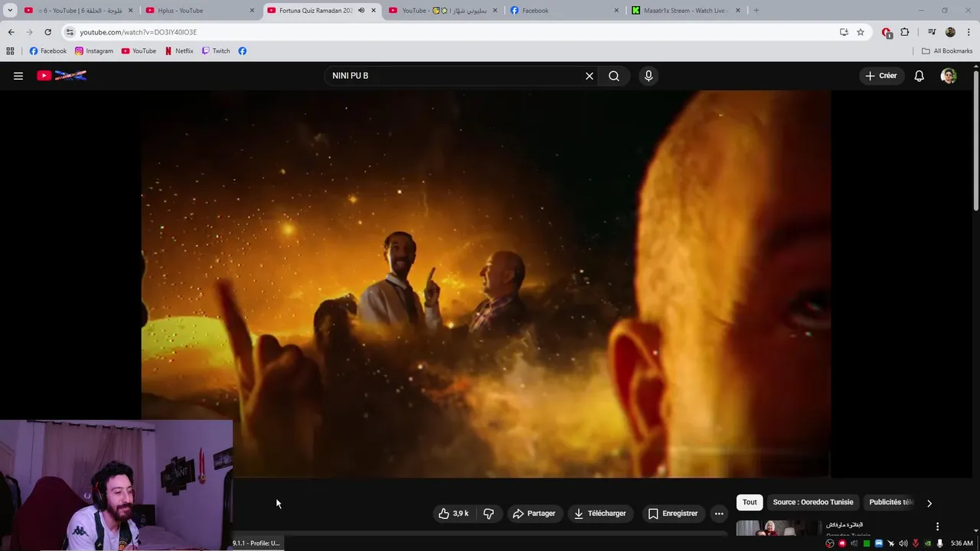Screen dimensions: 980x551
Task: Open the tab search dropdown arrow
Action: coord(10,11)
